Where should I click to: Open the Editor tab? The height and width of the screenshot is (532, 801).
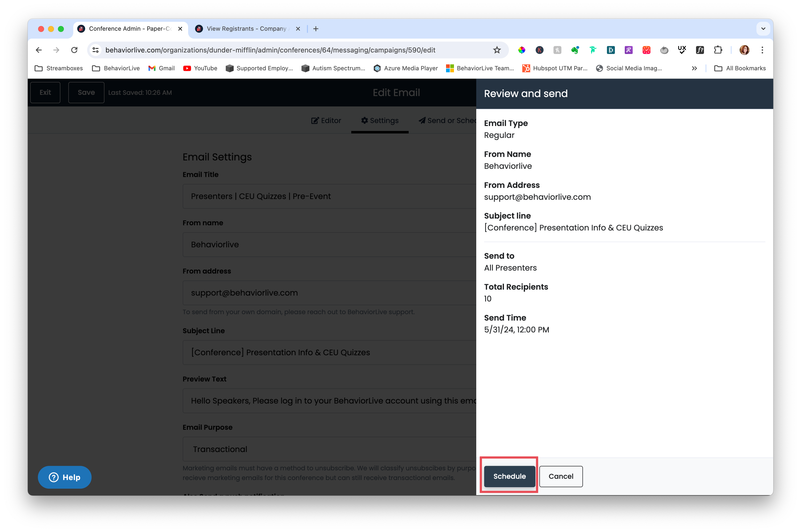click(326, 121)
